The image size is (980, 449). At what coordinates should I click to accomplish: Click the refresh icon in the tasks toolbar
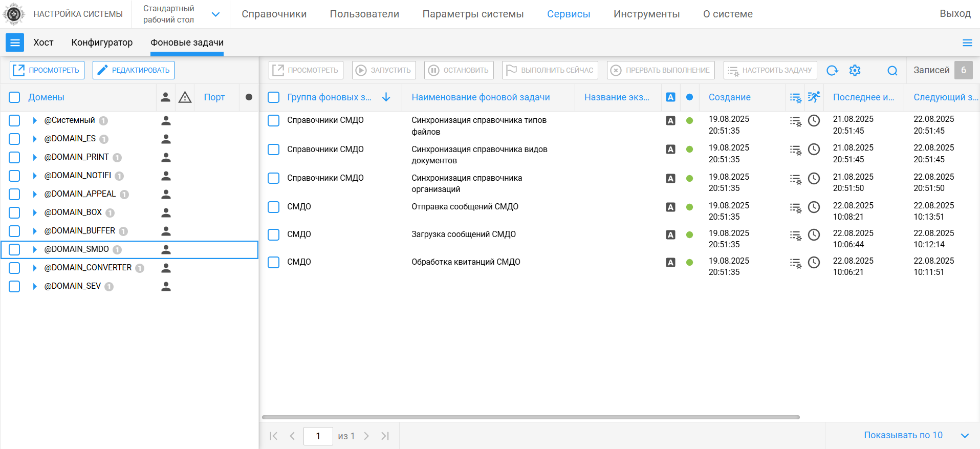832,71
